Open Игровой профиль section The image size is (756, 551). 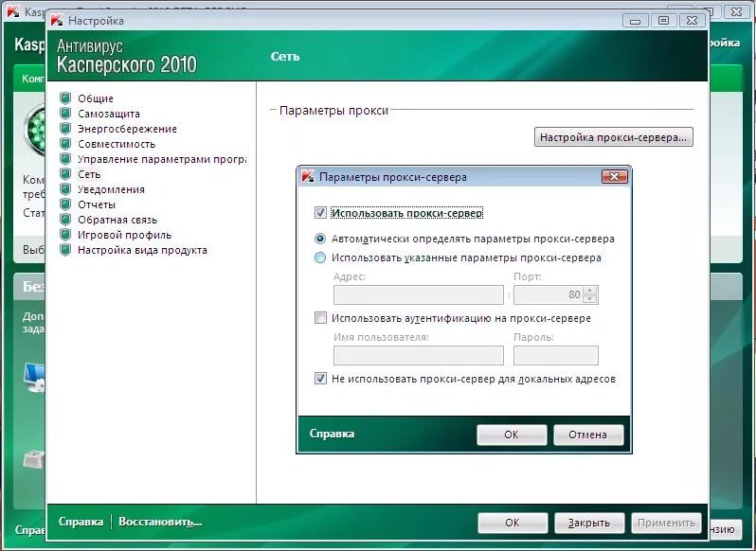click(124, 235)
